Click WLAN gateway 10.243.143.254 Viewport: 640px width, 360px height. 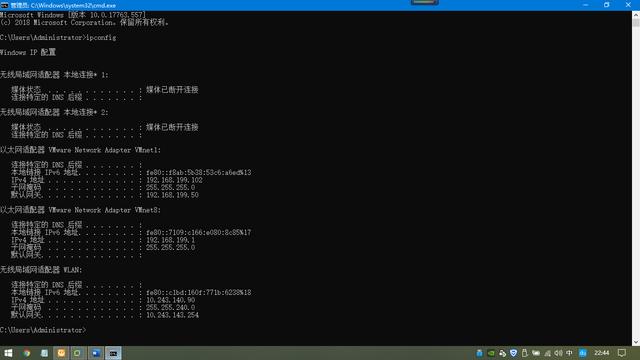172,315
